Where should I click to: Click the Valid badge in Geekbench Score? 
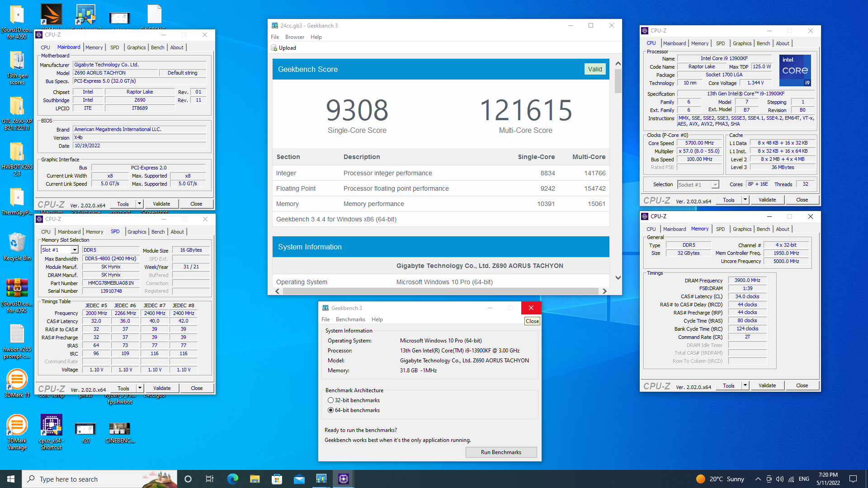coord(594,69)
